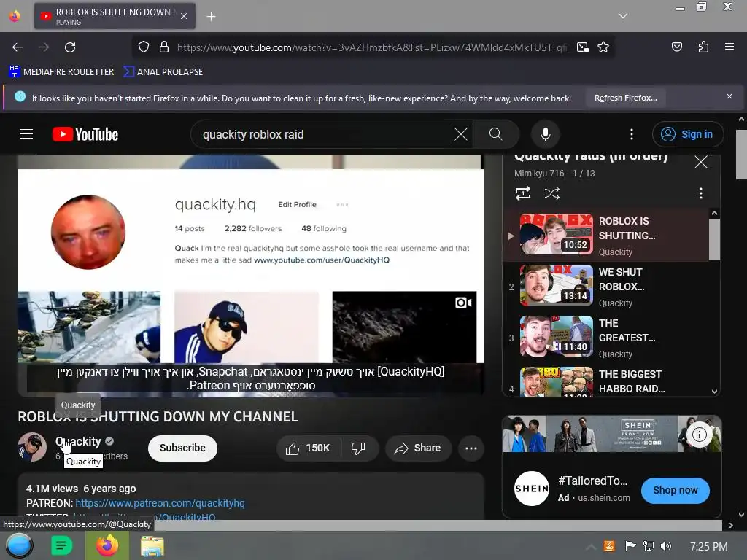
Task: Play playlist video THE GREATEST...
Action: click(606, 337)
